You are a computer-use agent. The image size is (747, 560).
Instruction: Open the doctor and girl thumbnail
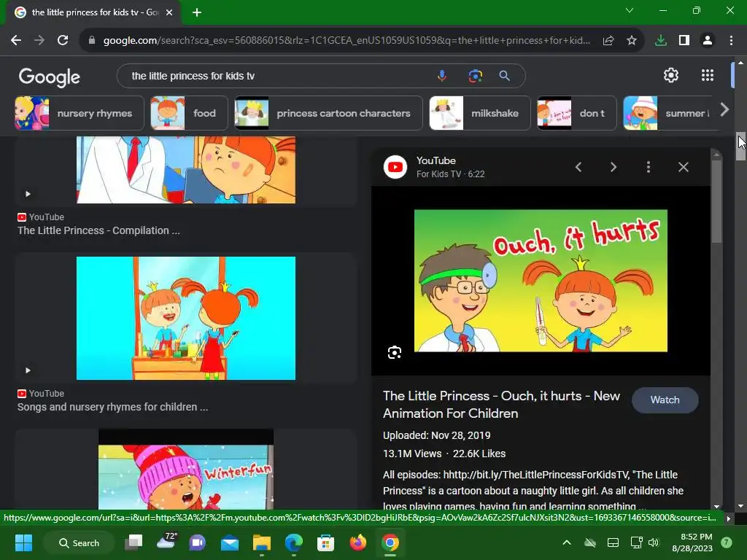(186, 170)
